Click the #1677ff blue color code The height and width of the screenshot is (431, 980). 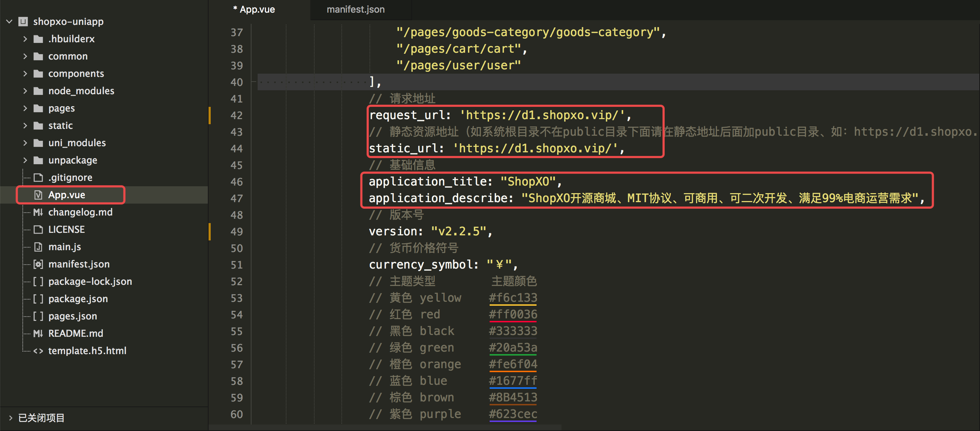pyautogui.click(x=512, y=381)
